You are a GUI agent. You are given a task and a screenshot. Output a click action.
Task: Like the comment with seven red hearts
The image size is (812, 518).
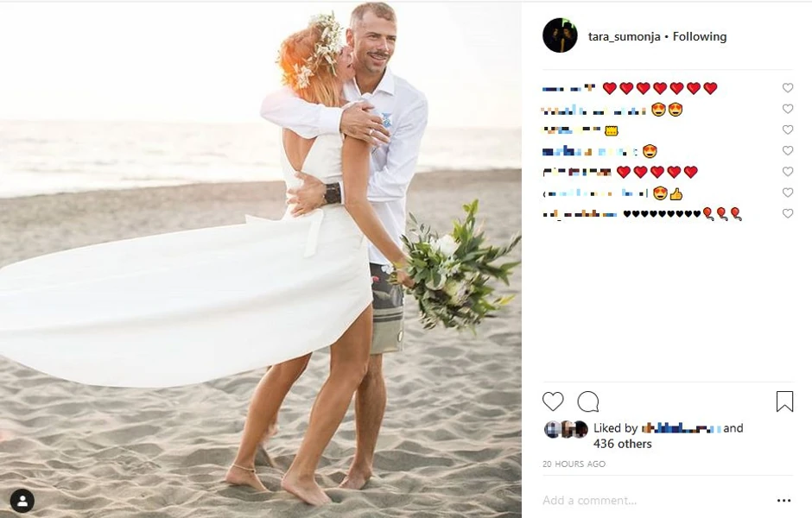coord(788,88)
